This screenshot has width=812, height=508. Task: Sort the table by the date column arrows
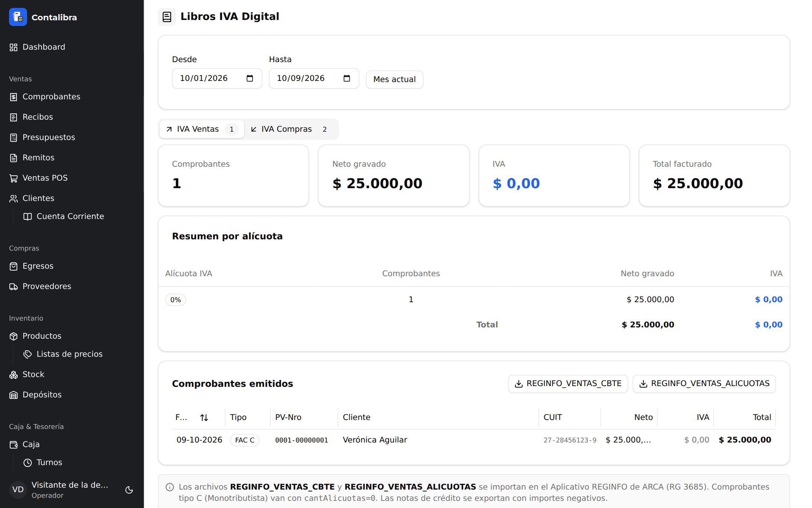pos(204,417)
